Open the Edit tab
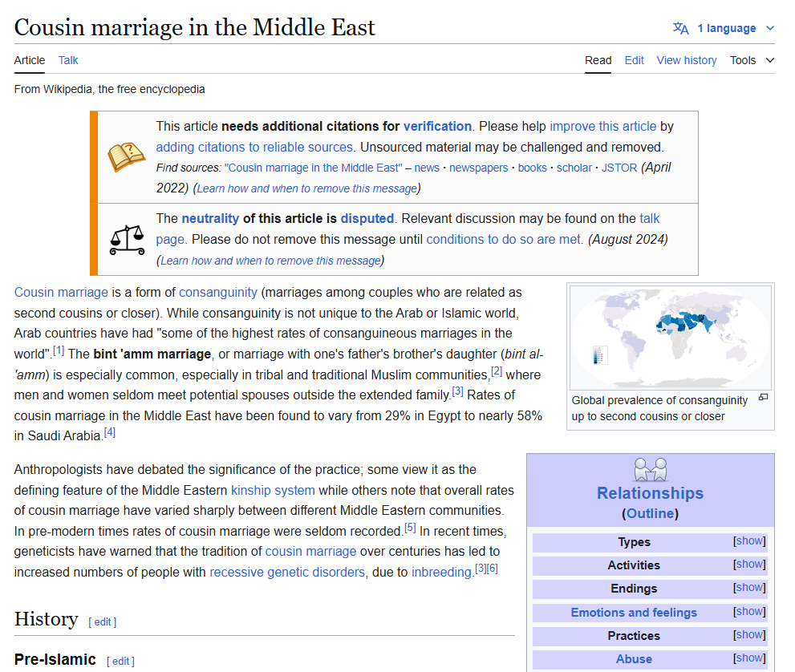The image size is (795, 672). pos(634,60)
